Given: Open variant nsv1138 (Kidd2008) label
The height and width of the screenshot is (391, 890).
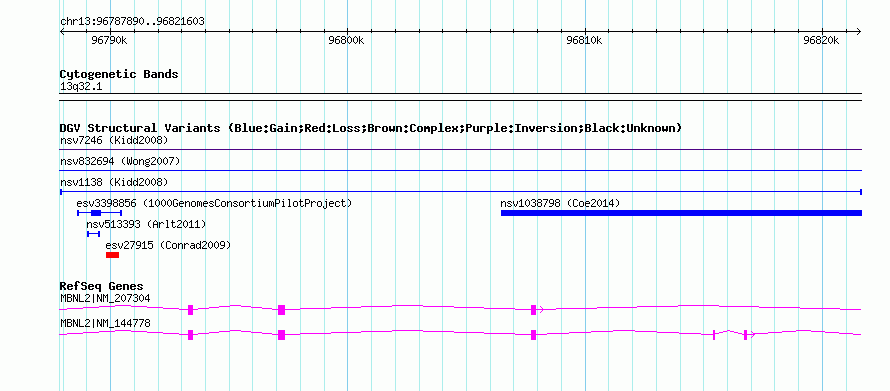Looking at the screenshot, I should pyautogui.click(x=114, y=182).
